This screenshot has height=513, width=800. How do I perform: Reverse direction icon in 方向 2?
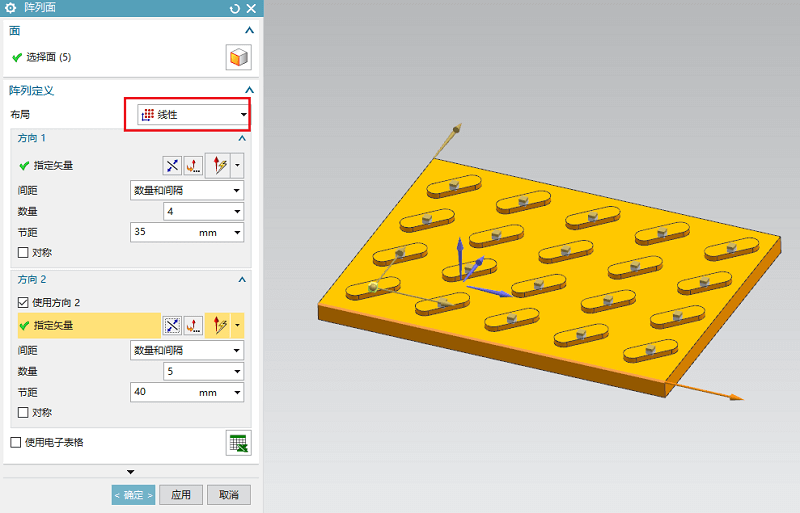pos(172,325)
